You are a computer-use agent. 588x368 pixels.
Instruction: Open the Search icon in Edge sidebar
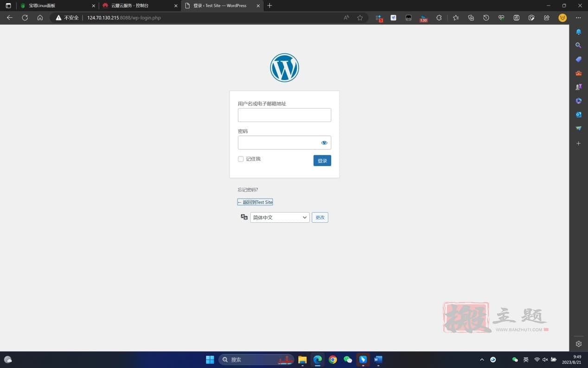(578, 45)
